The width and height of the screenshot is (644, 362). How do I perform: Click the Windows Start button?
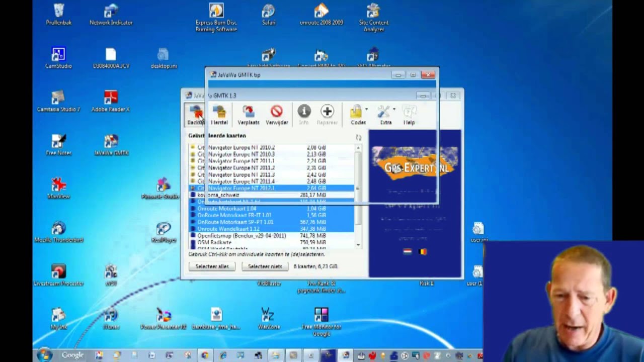pyautogui.click(x=44, y=354)
